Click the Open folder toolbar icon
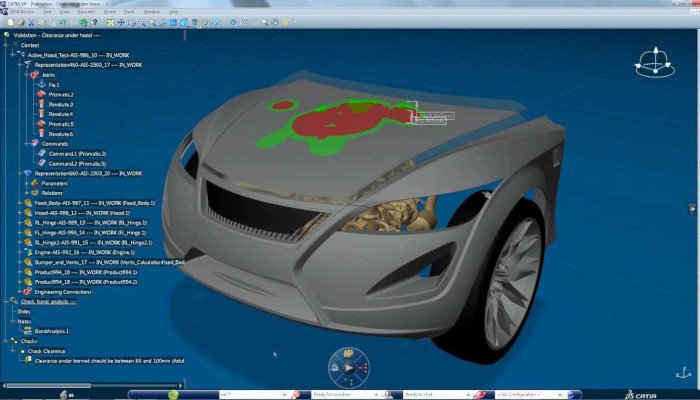Viewport: 700px width, 400px height. pyautogui.click(x=21, y=22)
